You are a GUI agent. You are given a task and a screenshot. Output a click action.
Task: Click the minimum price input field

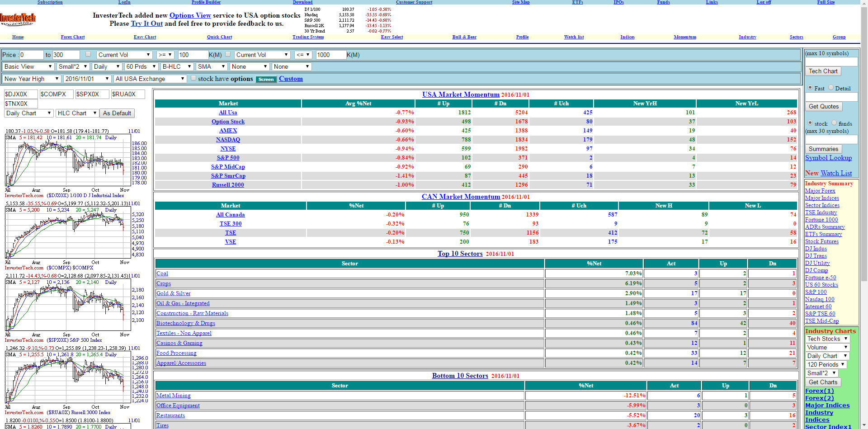[x=31, y=55]
